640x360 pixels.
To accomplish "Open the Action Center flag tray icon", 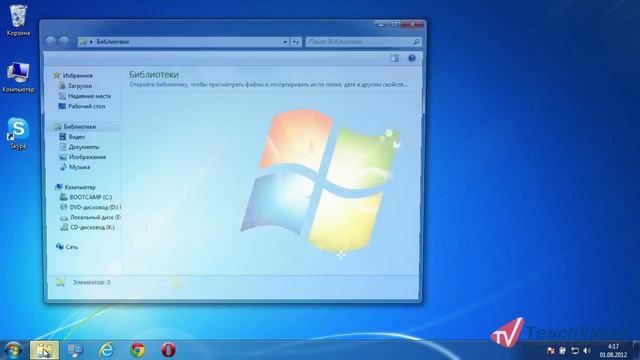I will 550,351.
